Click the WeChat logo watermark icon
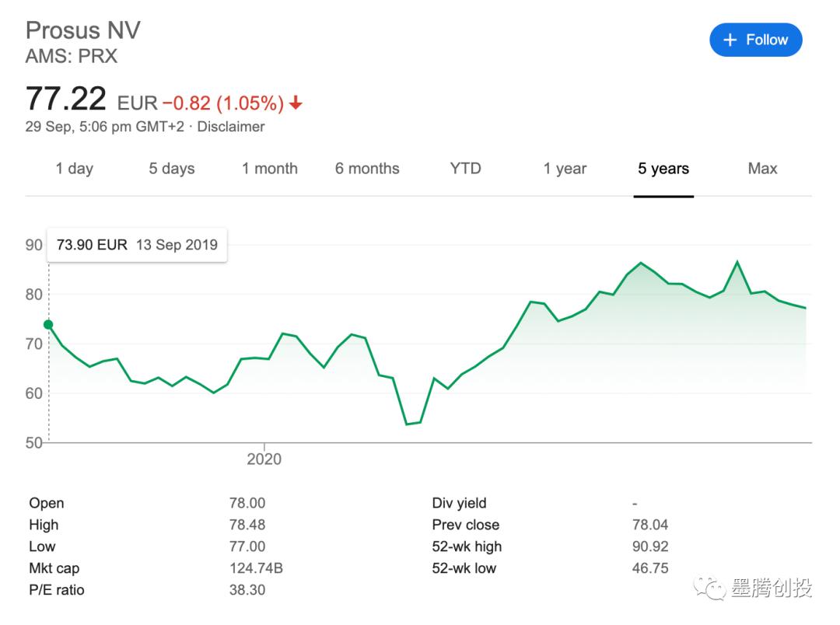The width and height of the screenshot is (840, 625). click(x=709, y=587)
